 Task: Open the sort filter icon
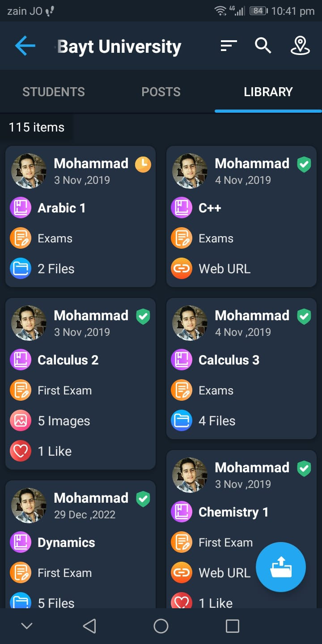pyautogui.click(x=229, y=46)
